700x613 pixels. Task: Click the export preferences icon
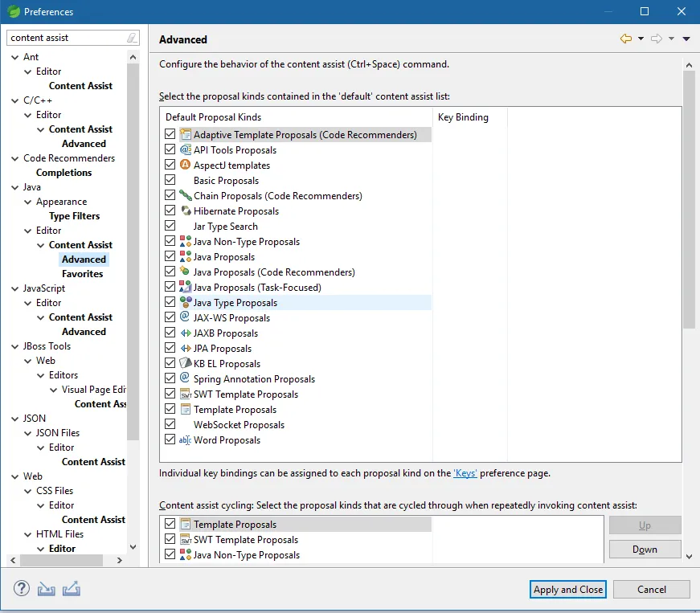[x=72, y=588]
